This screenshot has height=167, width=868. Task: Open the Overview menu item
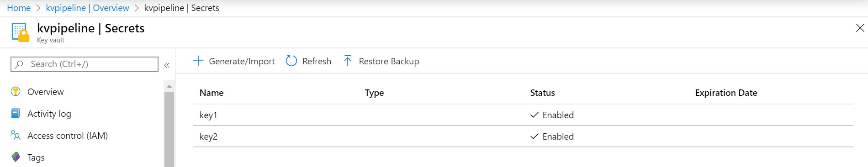pos(45,92)
